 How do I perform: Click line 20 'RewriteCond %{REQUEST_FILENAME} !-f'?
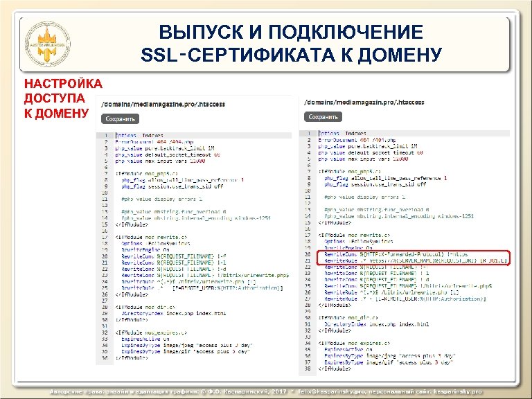pyautogui.click(x=174, y=256)
